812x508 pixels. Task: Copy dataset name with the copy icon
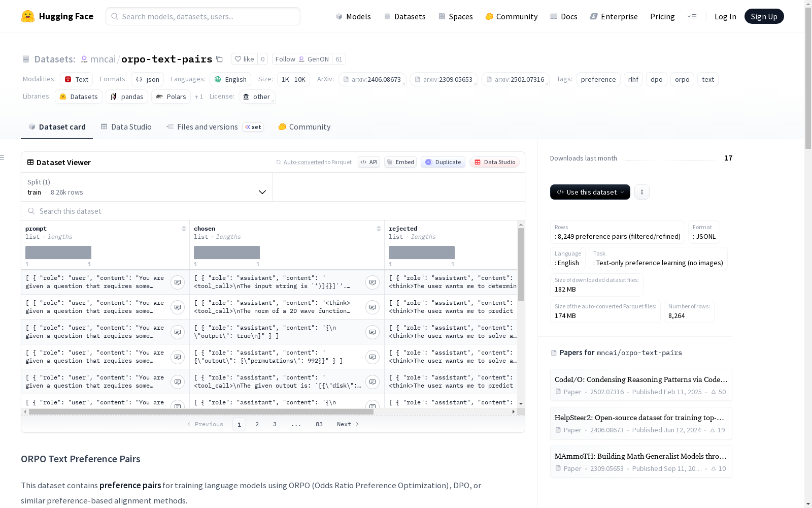(x=219, y=59)
